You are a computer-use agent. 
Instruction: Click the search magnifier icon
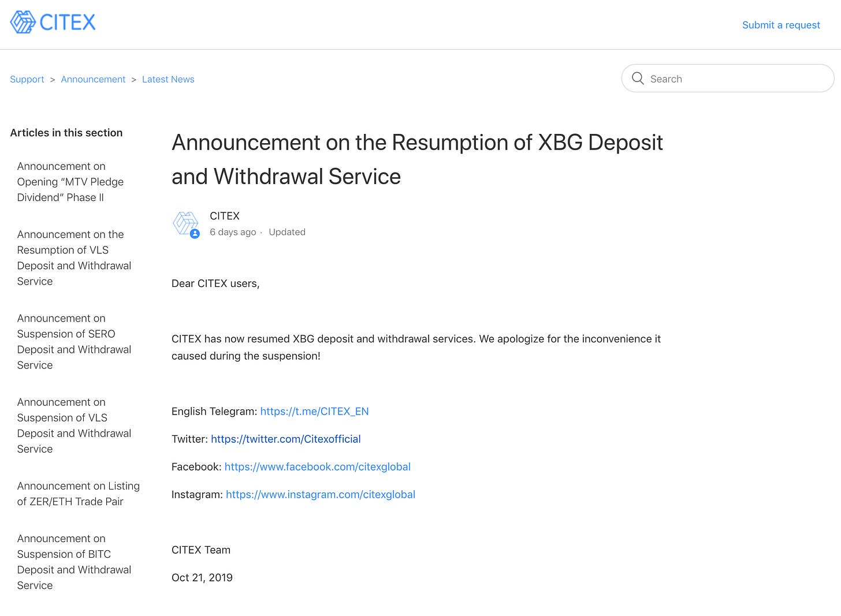coord(638,79)
